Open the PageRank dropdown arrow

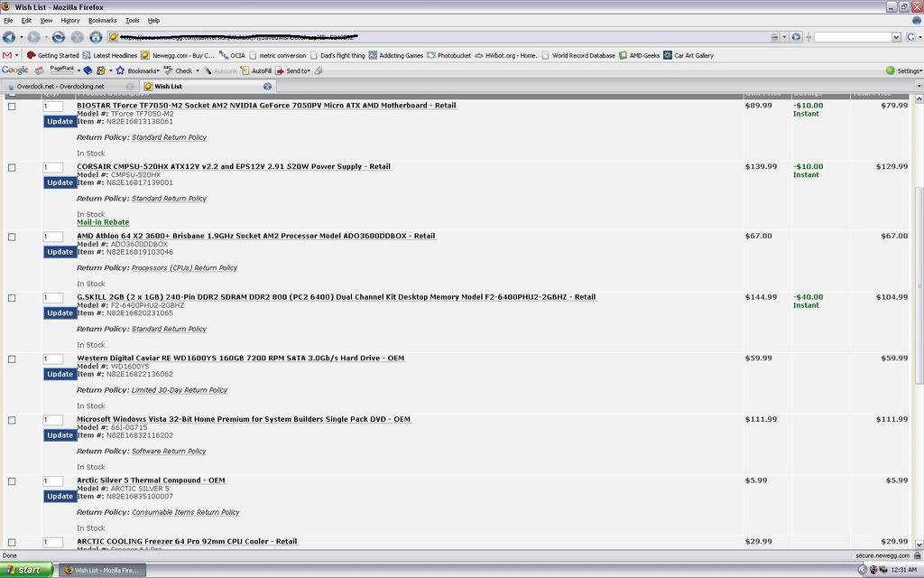pos(79,70)
